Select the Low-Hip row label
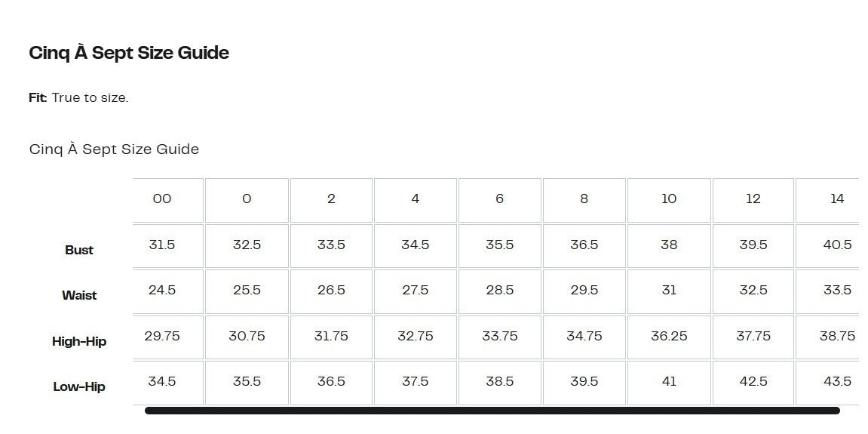Image resolution: width=868 pixels, height=434 pixels. tap(79, 386)
